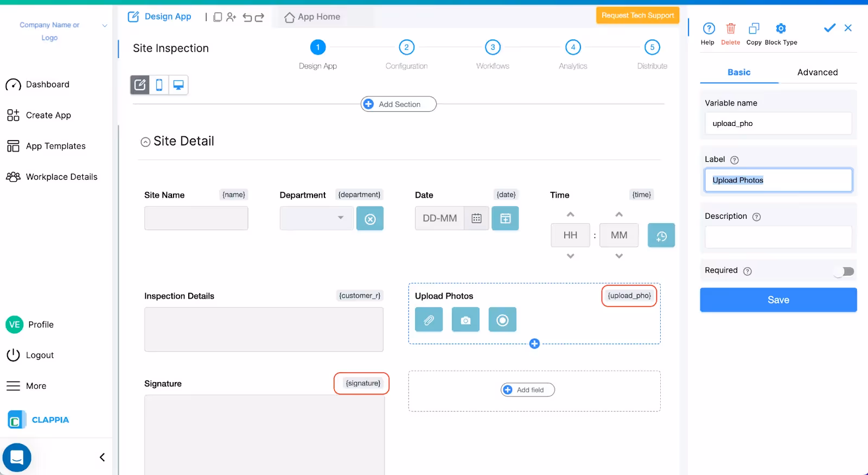Screen dimensions: 868x475
Task: Click the Add Section button
Action: (x=399, y=104)
